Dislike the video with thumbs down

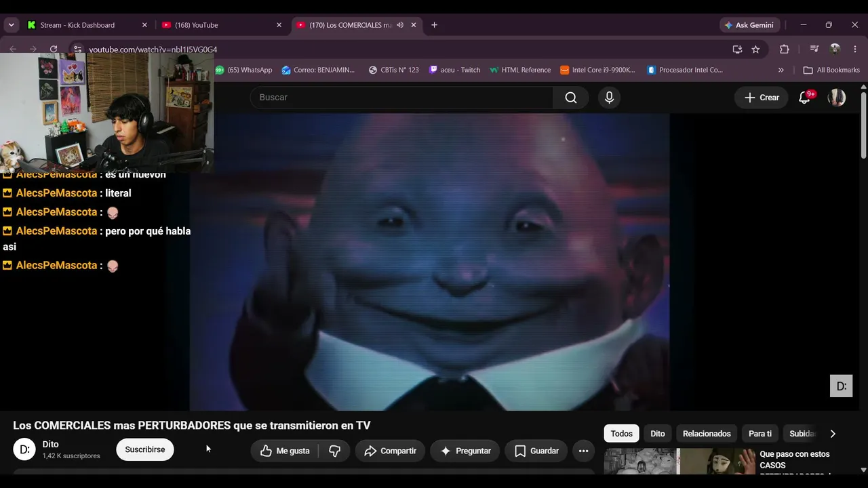[x=335, y=451]
